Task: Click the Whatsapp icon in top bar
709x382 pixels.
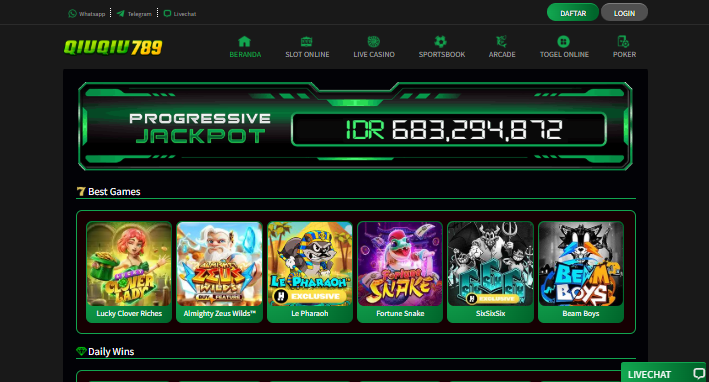Action: pyautogui.click(x=72, y=14)
